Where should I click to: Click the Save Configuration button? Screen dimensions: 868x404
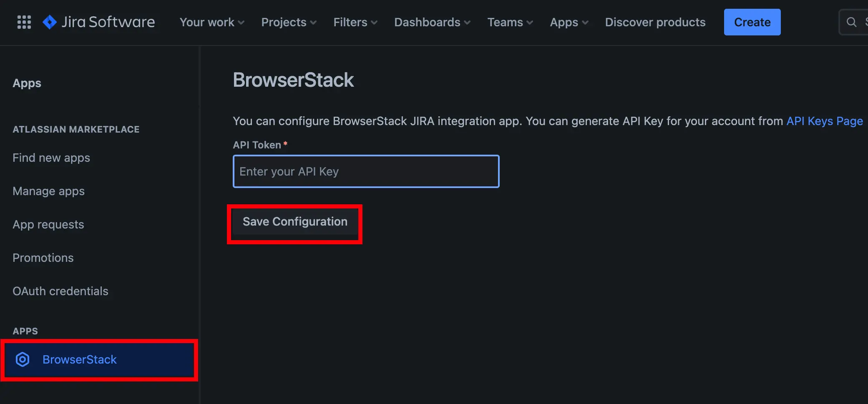[295, 222]
